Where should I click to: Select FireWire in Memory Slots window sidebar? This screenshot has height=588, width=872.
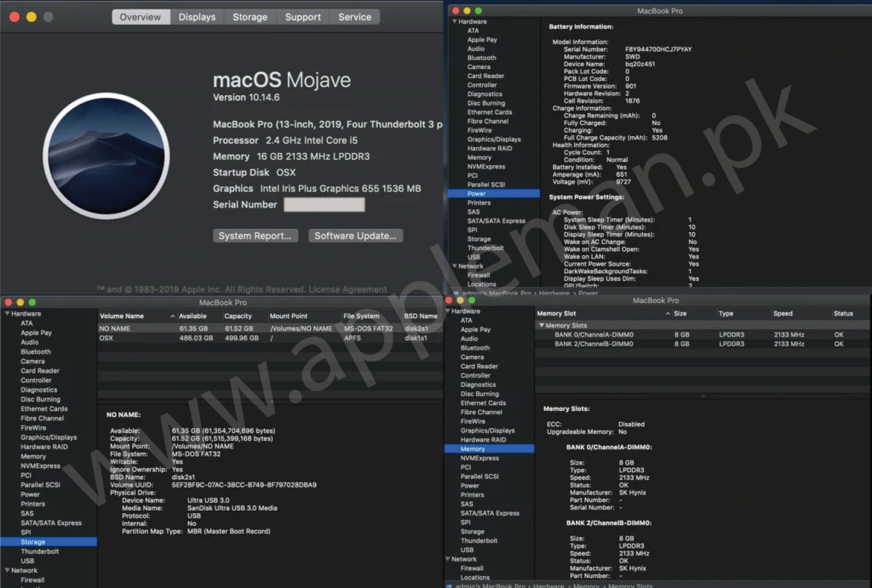(473, 422)
